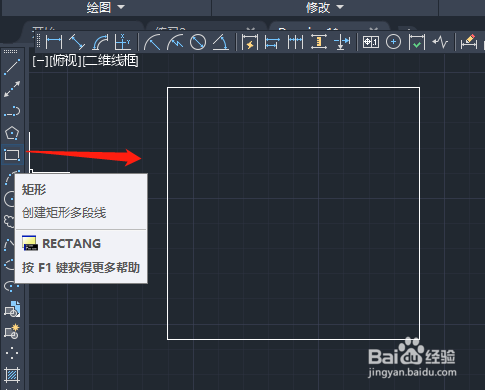The width and height of the screenshot is (485, 390).
Task: Select the Polyline tool
Action: [12, 111]
